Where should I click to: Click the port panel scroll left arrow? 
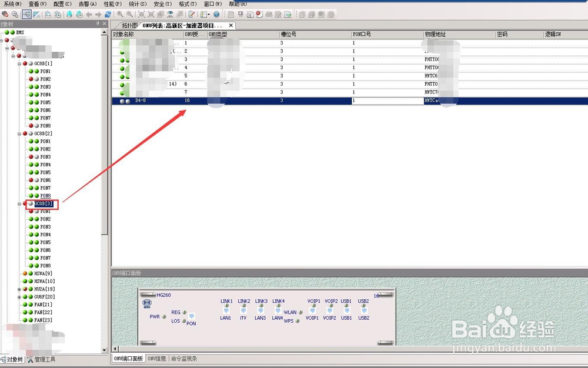115,349
